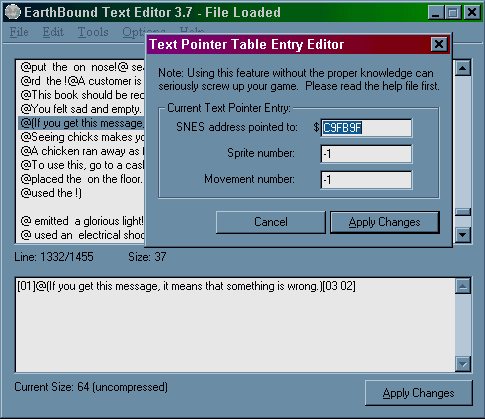Click the Movement number input field
The image size is (485, 419).
click(366, 180)
